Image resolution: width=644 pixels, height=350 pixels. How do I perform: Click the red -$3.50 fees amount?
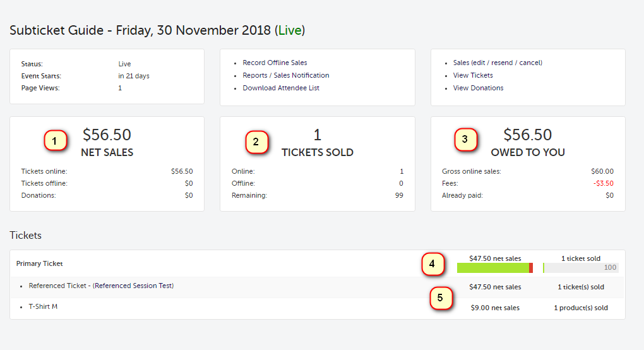click(x=603, y=183)
